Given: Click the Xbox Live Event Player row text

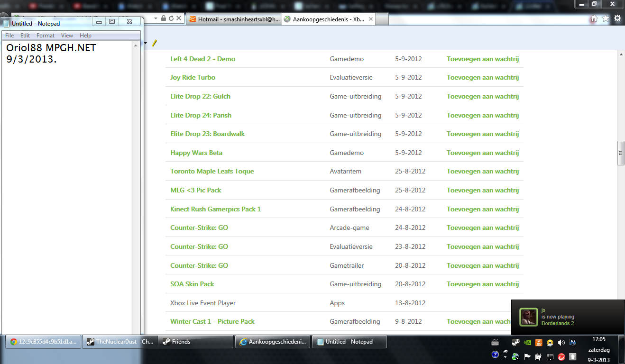Looking at the screenshot, I should (x=203, y=303).
